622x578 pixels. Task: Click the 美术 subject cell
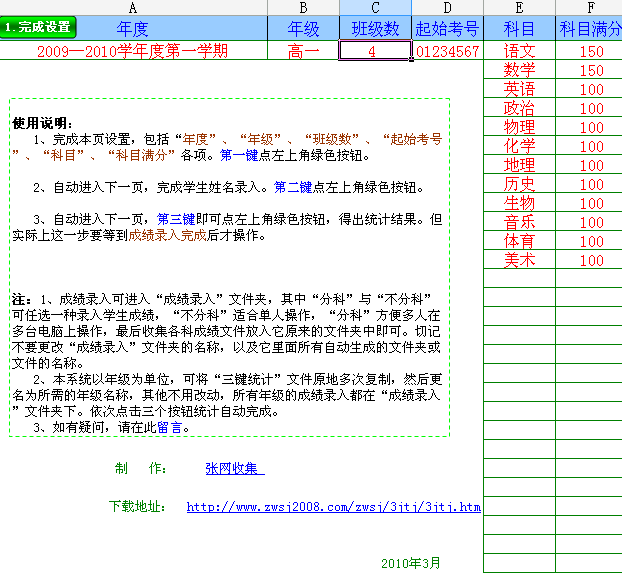[x=519, y=260]
